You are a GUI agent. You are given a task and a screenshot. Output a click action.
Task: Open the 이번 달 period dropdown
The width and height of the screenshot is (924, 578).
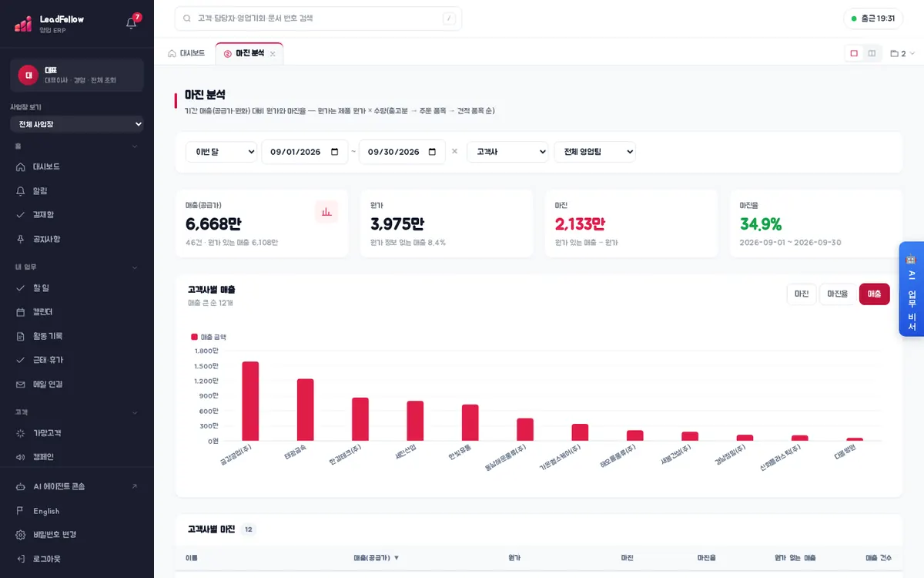tap(221, 152)
